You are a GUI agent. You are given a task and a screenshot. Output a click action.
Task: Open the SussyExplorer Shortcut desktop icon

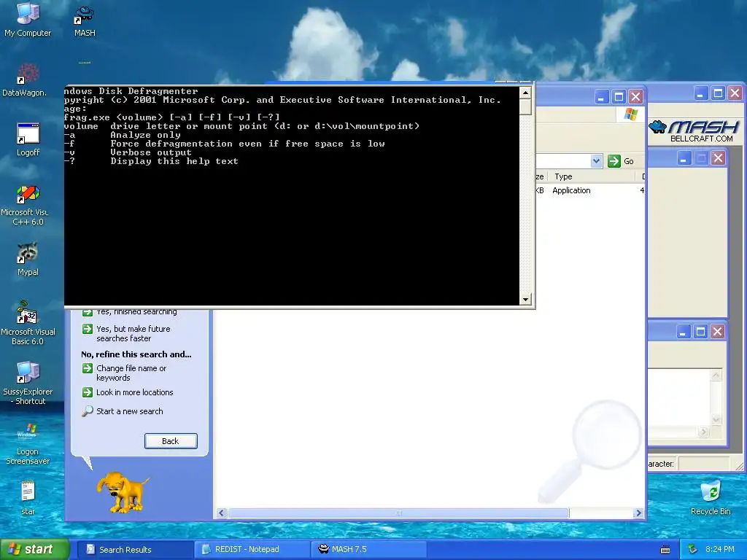point(28,382)
